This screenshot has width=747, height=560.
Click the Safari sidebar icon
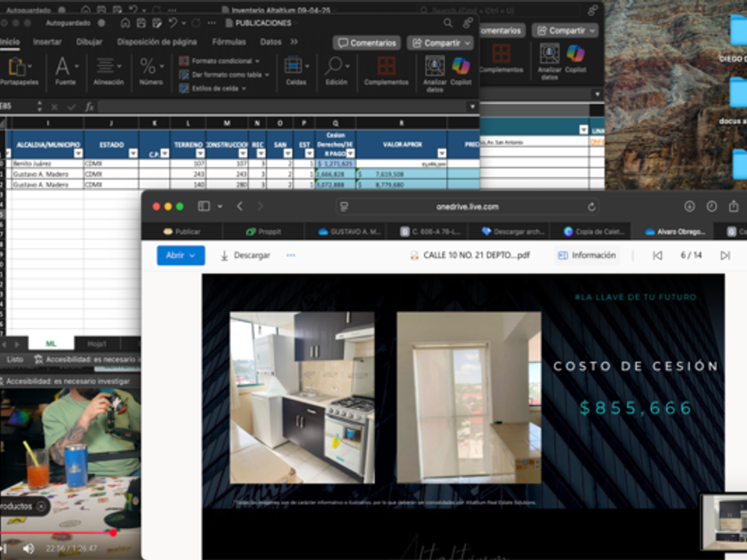pos(205,206)
